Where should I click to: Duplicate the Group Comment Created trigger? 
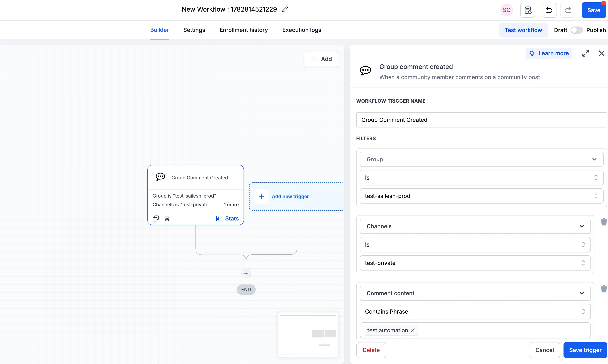(x=156, y=218)
